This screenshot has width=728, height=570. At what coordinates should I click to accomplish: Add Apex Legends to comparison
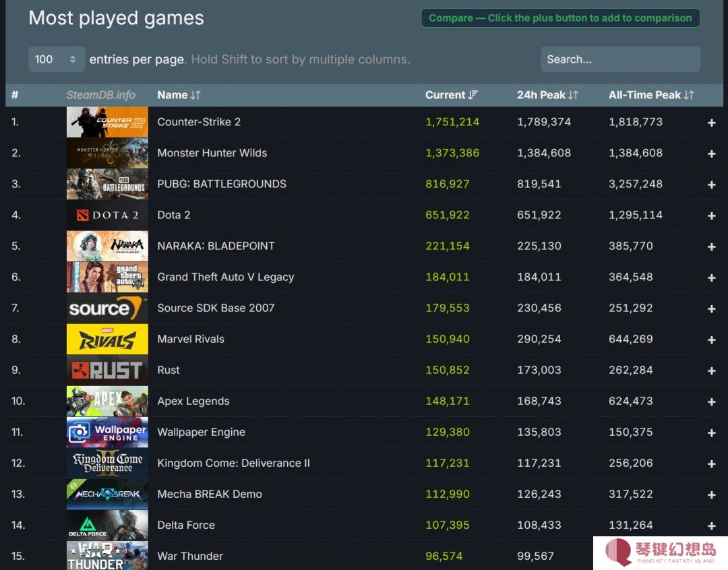tap(711, 402)
